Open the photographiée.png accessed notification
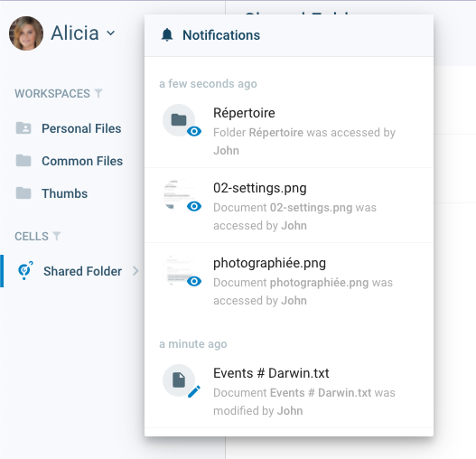 coord(289,280)
